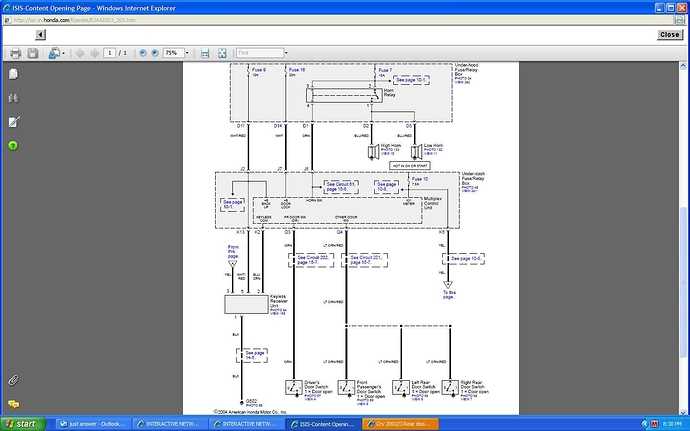
Task: Zoom out of the diagram
Action: [x=143, y=53]
